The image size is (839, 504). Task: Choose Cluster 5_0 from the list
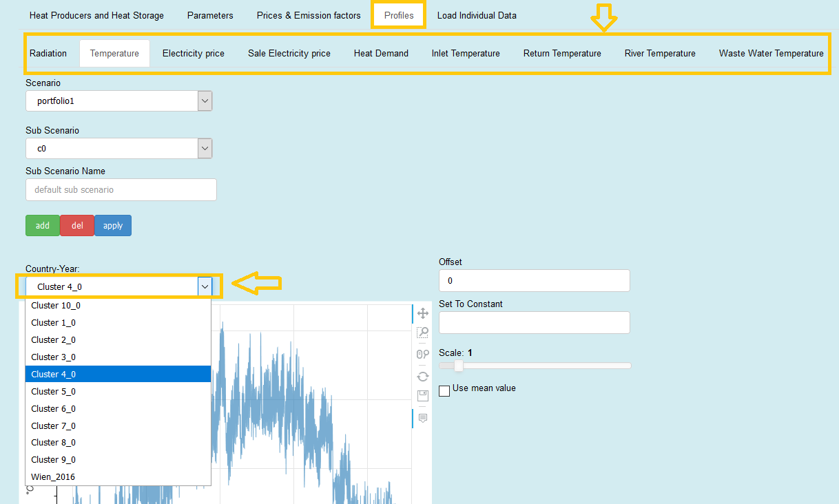pyautogui.click(x=118, y=392)
